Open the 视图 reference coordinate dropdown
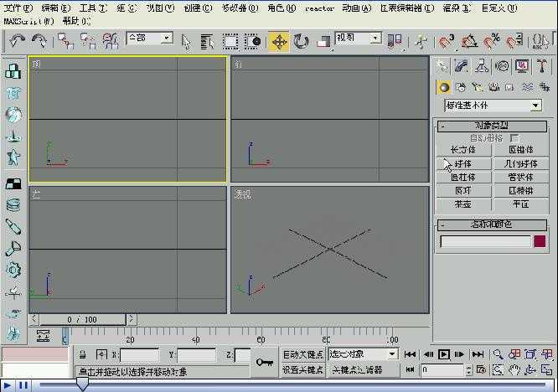 click(x=358, y=38)
